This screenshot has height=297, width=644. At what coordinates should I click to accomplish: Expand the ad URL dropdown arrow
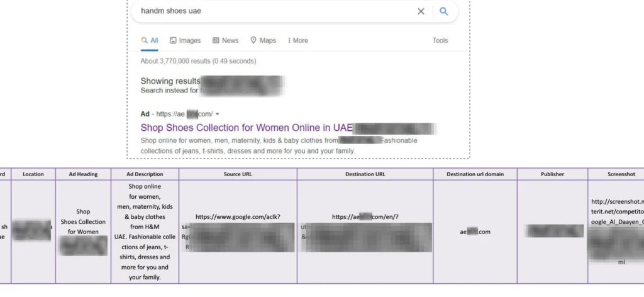217,114
